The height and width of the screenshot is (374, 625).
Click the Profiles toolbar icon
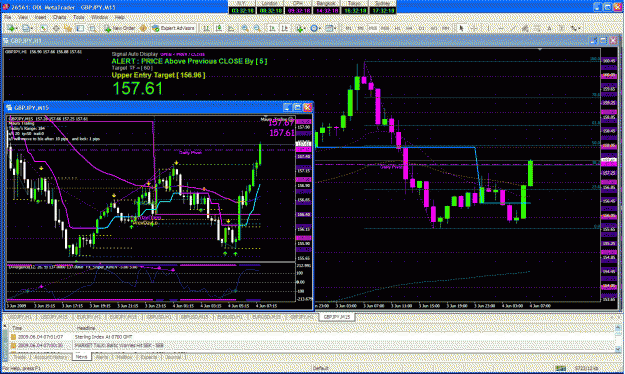25,28
